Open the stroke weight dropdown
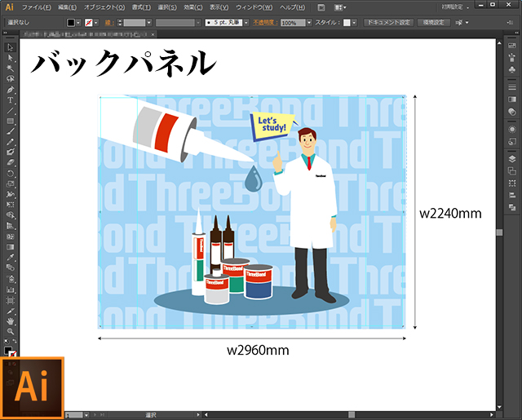Image resolution: width=522 pixels, height=420 pixels. click(148, 23)
